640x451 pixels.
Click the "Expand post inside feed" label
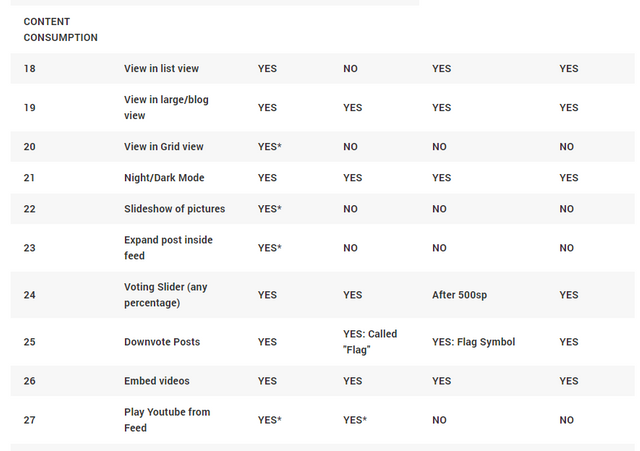168,248
